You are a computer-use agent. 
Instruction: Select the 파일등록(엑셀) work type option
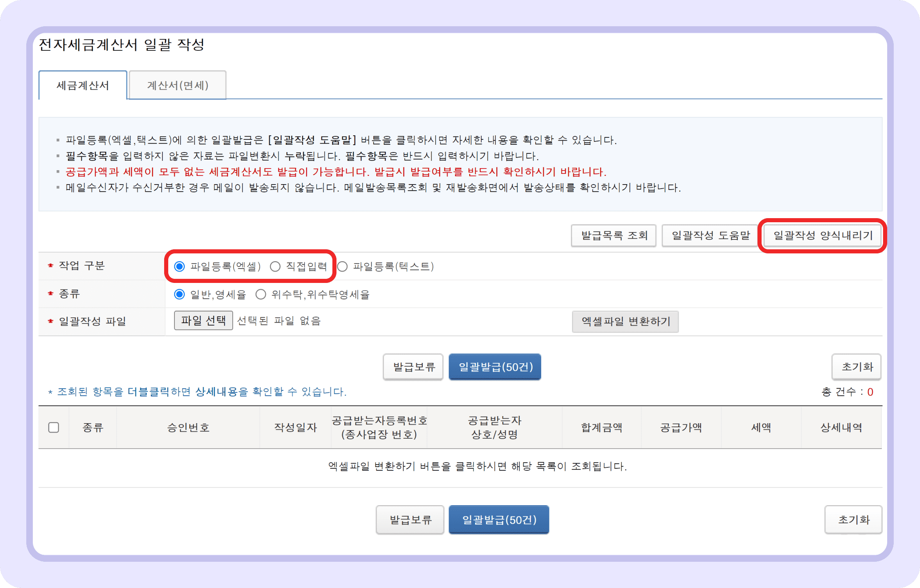[x=179, y=266]
